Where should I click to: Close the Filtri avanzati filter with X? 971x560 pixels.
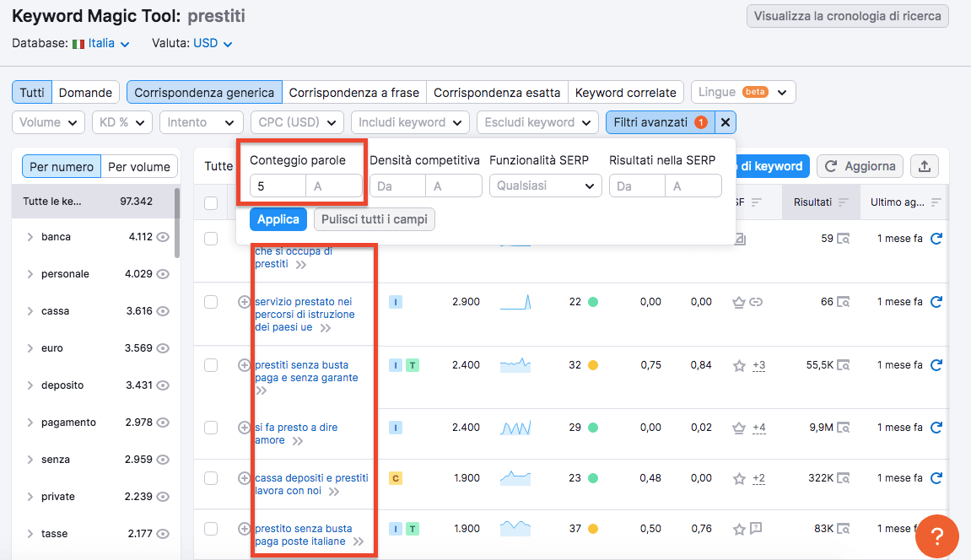point(726,122)
